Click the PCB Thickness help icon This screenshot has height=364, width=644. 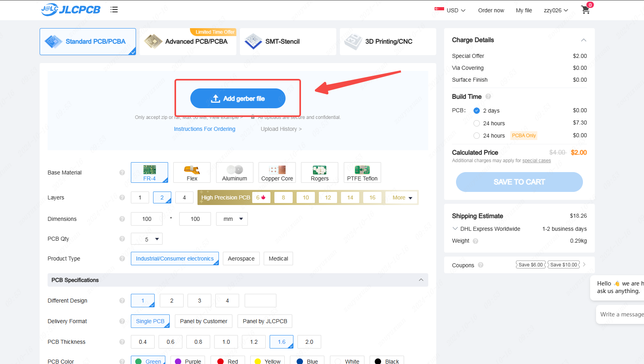(122, 342)
